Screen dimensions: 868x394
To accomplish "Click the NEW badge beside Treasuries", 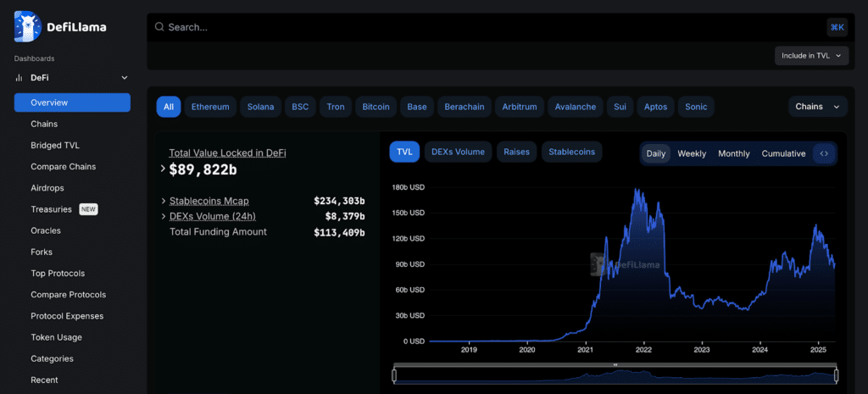I will (x=88, y=209).
